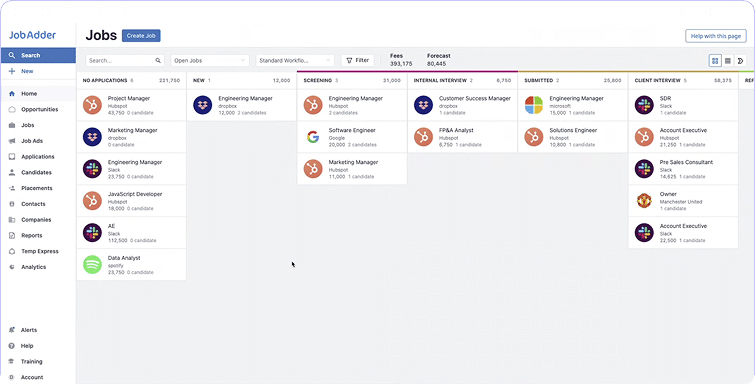The height and width of the screenshot is (384, 755).
Task: Click the Alerts bell icon
Action: pos(12,330)
